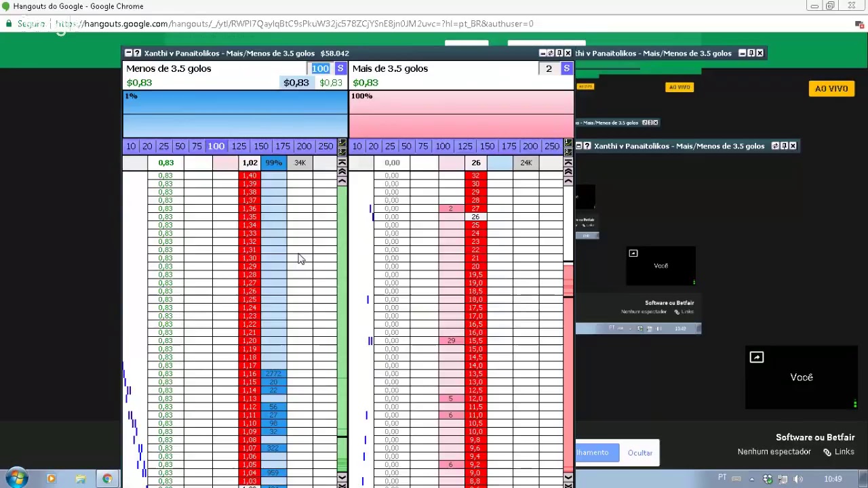Open upper chart icon beside Menos stake buttons
Image resolution: width=868 pixels, height=488 pixels.
(x=342, y=142)
